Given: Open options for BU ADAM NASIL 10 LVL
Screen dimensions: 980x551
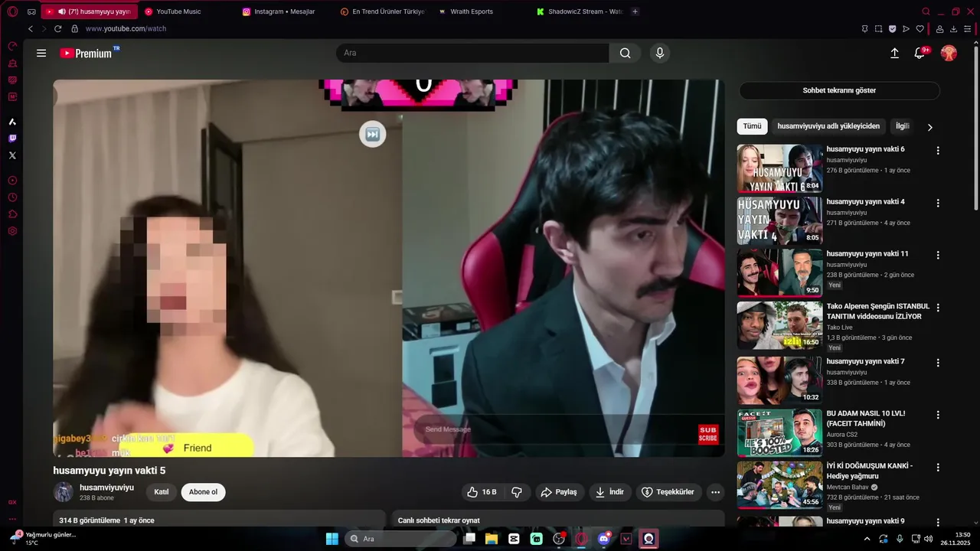Looking at the screenshot, I should [x=938, y=415].
